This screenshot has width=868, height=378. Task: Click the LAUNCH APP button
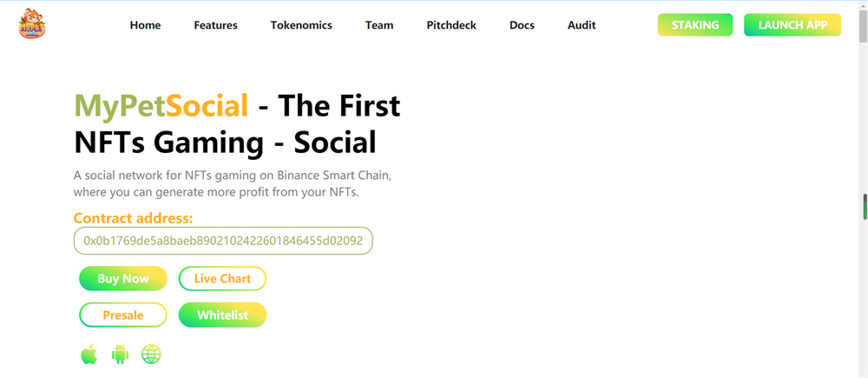pyautogui.click(x=792, y=25)
